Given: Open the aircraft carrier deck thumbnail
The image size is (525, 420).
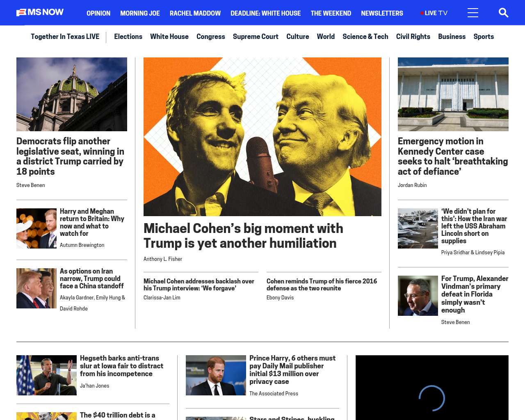Looking at the screenshot, I should (418, 228).
